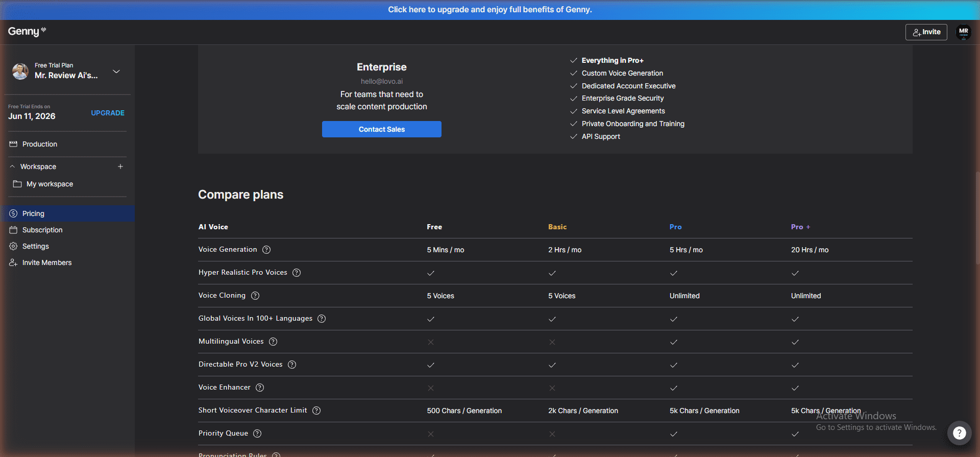The height and width of the screenshot is (457, 980).
Task: Select the Pricing menu item
Action: tap(67, 213)
